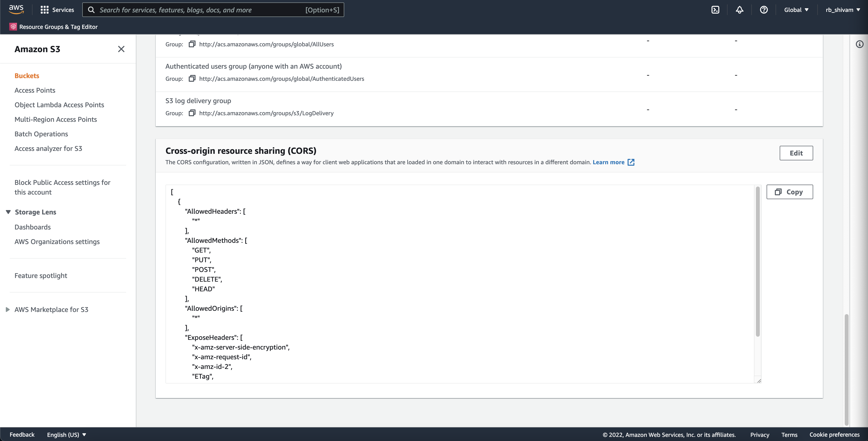
Task: Open Object Lambda Access Points
Action: point(59,105)
